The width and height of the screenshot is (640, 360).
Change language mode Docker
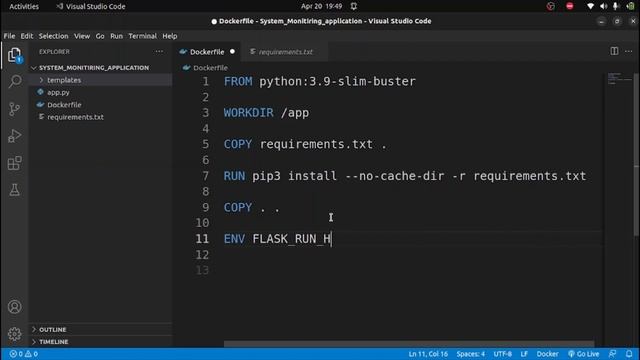tap(547, 354)
